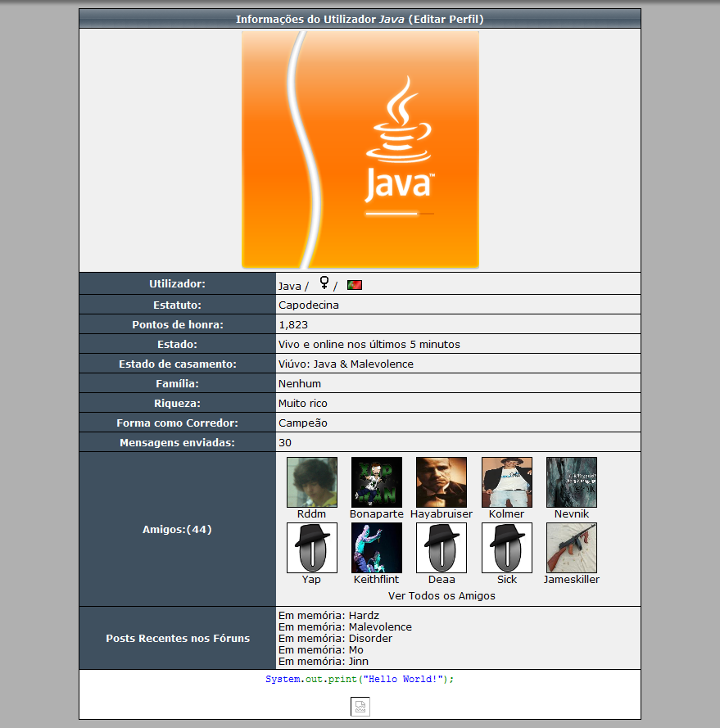Screen dimensions: 720x728
Task: Click the Yap name link
Action: pyautogui.click(x=311, y=580)
